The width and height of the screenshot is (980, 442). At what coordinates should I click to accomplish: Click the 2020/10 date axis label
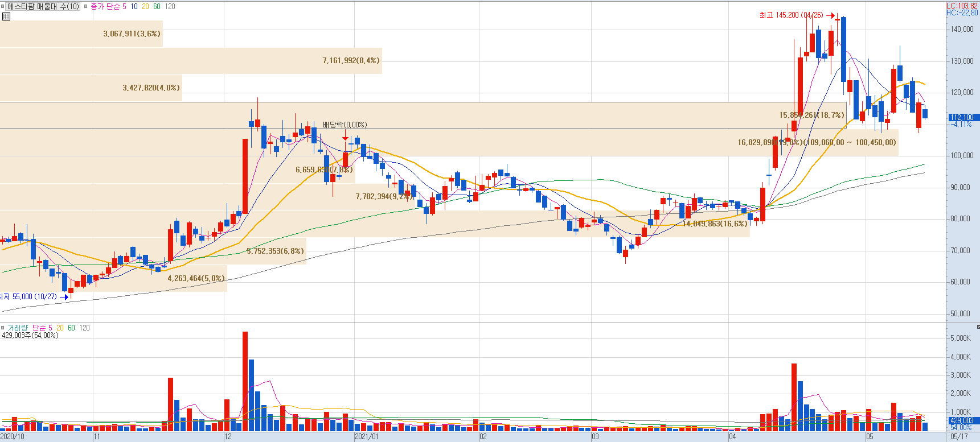[x=12, y=437]
